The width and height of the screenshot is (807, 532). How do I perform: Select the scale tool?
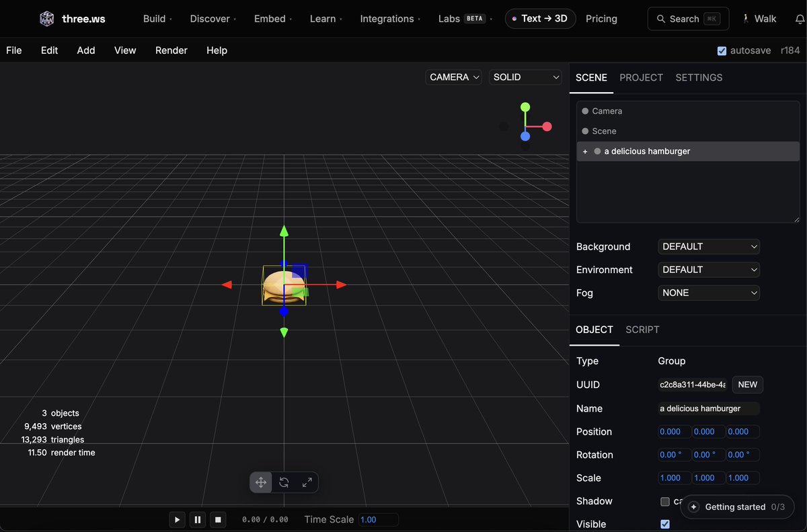307,482
